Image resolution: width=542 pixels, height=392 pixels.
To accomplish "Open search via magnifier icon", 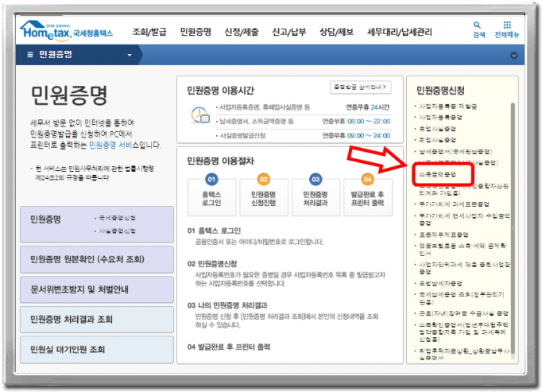I will (477, 25).
